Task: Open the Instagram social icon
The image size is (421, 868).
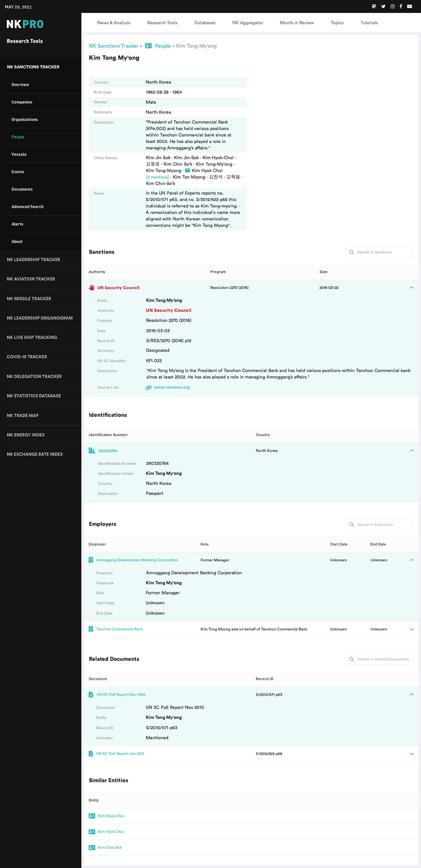Action: click(392, 6)
